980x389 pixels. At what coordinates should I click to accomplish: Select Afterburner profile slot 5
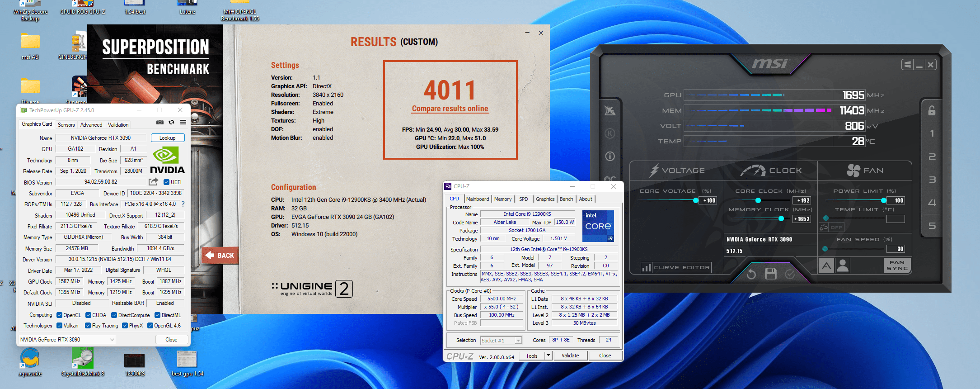[932, 226]
